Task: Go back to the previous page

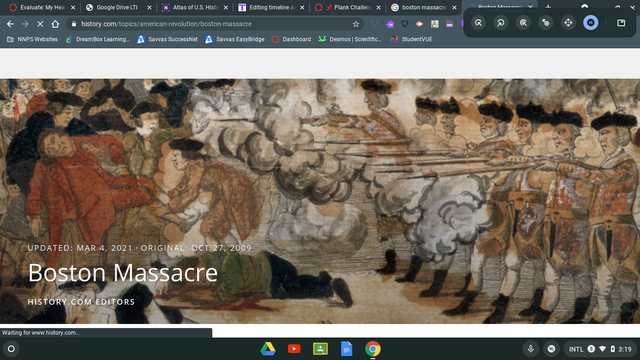Action: (x=10, y=24)
